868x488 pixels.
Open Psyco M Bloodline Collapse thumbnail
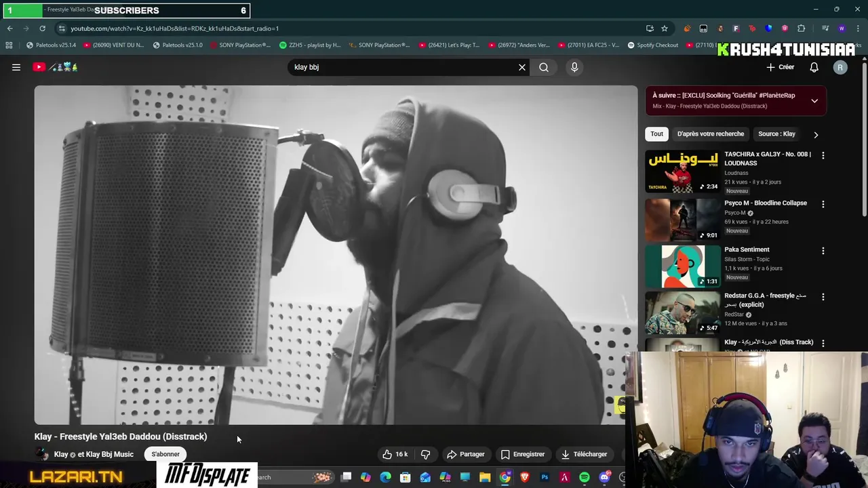pyautogui.click(x=682, y=220)
